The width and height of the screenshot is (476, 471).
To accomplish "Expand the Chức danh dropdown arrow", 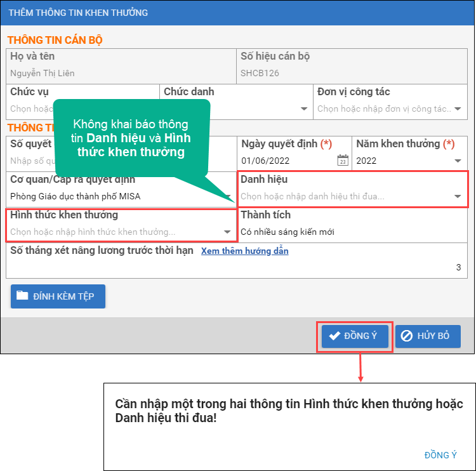I will click(x=304, y=109).
